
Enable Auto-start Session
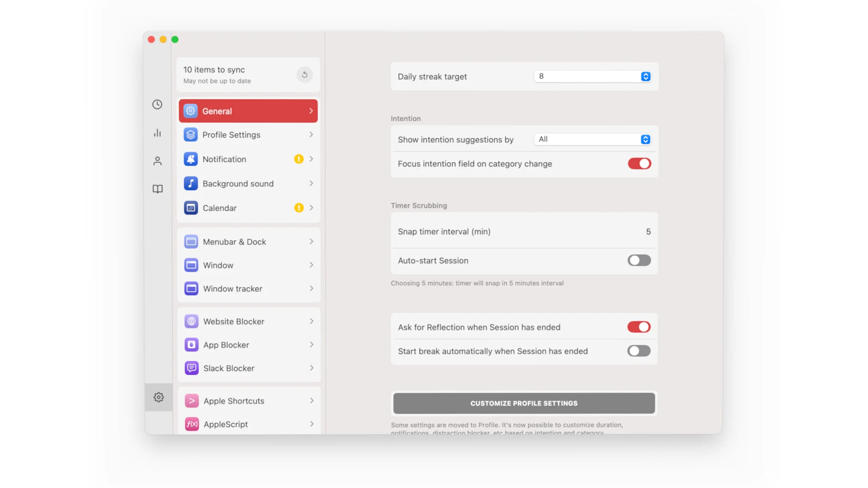(x=639, y=260)
